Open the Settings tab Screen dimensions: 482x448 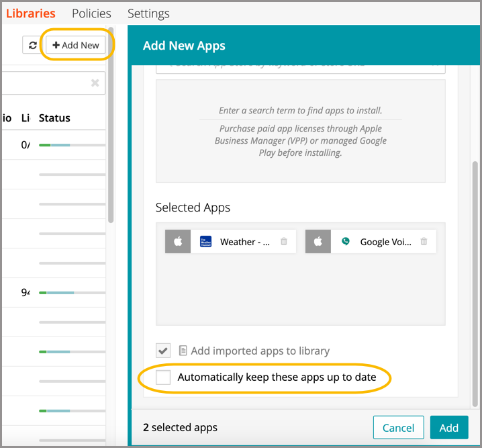point(148,13)
